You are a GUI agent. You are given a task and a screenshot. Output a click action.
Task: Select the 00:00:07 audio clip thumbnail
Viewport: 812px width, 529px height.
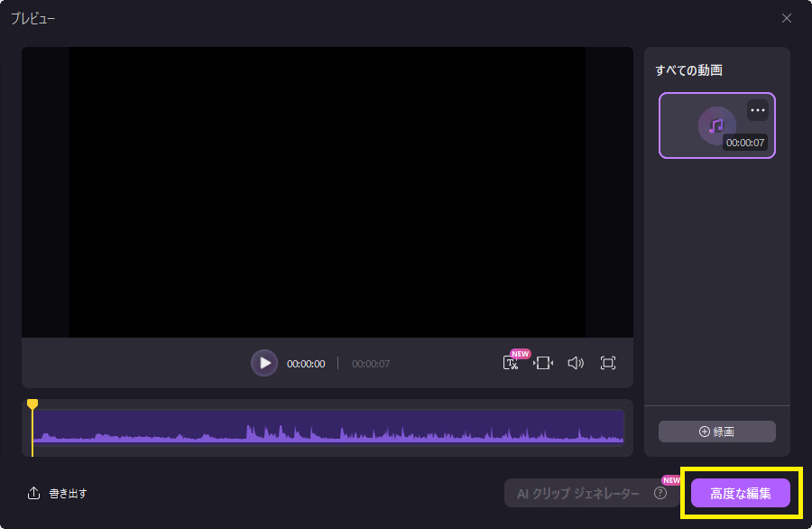(x=716, y=125)
